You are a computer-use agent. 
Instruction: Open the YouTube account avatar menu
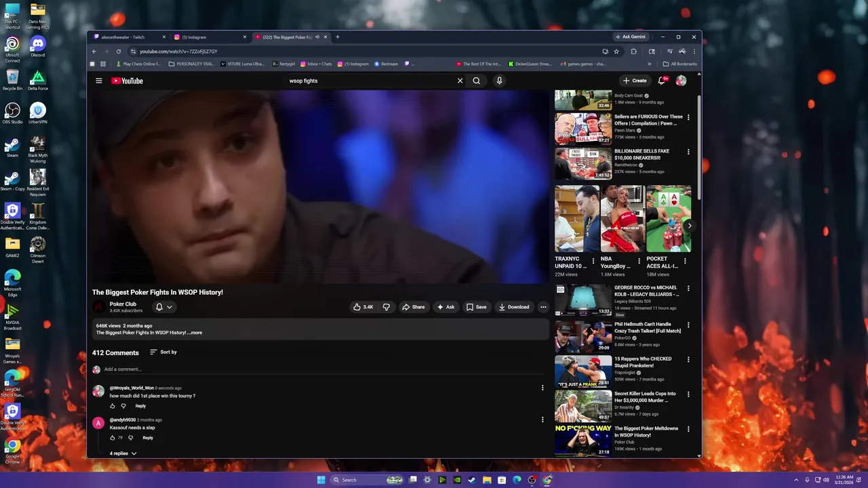[x=681, y=81]
